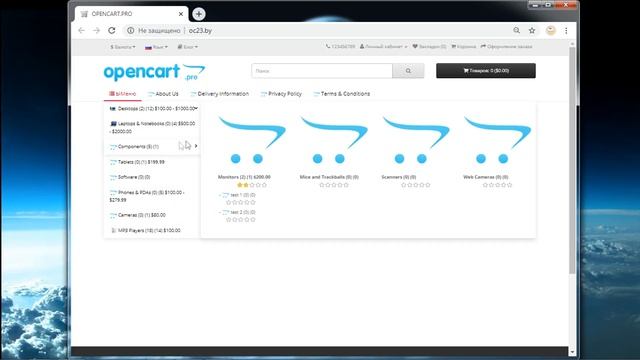Viewport: 640px width, 360px height.
Task: Click the Web Cameras star rating
Action: pos(497,185)
